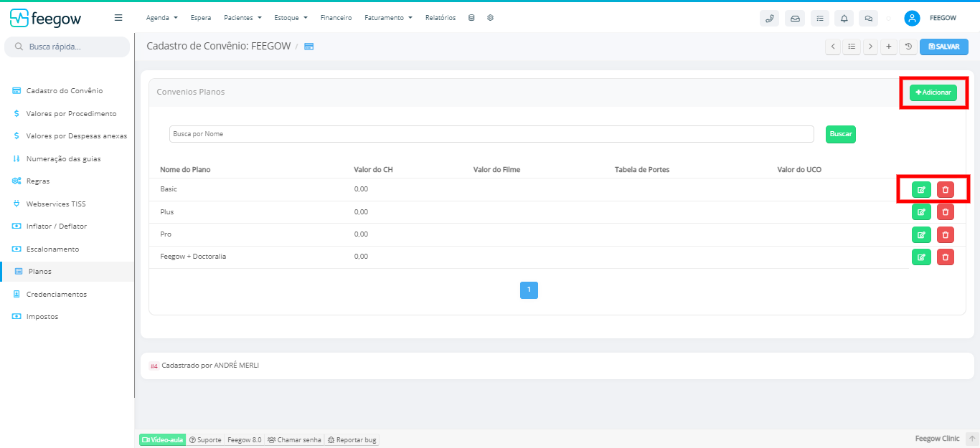The height and width of the screenshot is (448, 980).
Task: Click pagination page 1 button
Action: pos(529,290)
